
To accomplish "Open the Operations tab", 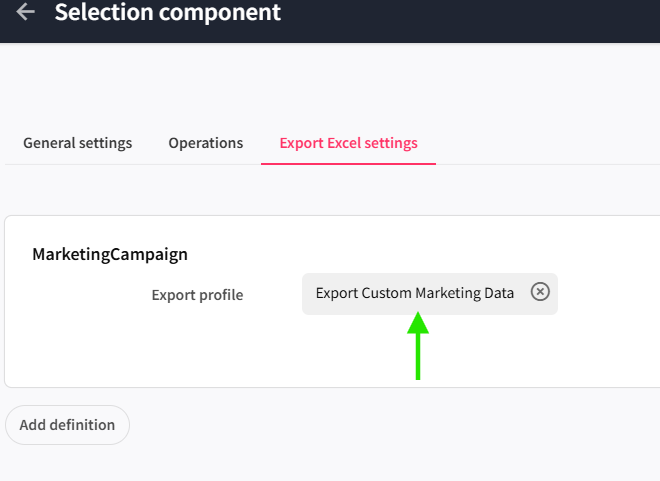I will click(205, 143).
